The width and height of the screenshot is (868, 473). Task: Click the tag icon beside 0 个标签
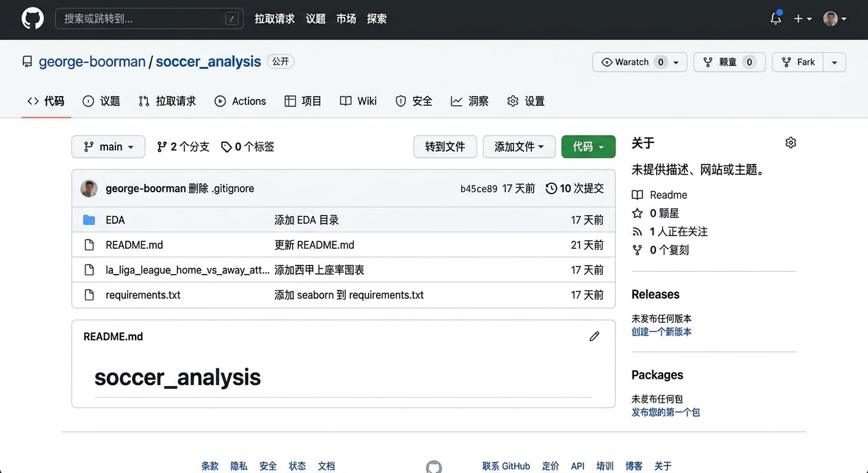click(226, 147)
